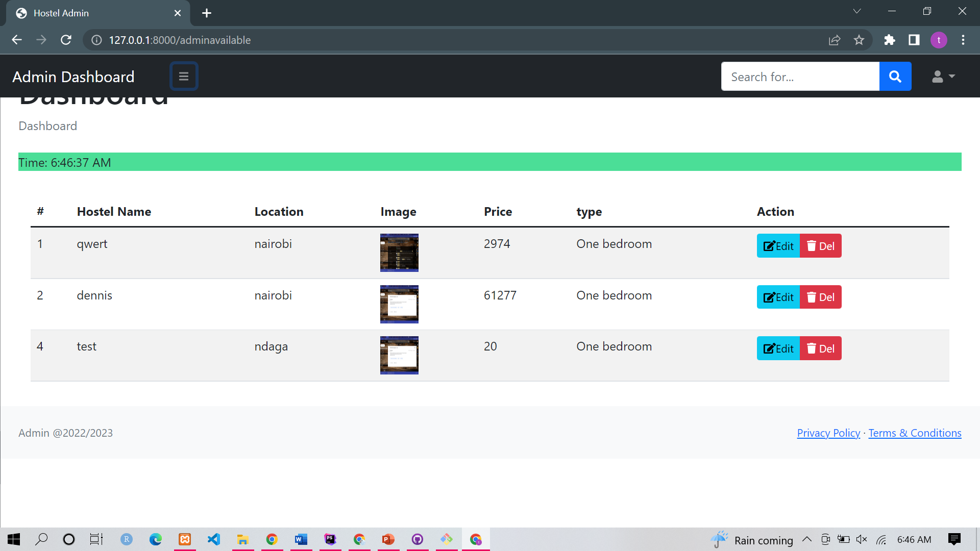
Task: Open the tab search chevron
Action: tap(856, 11)
